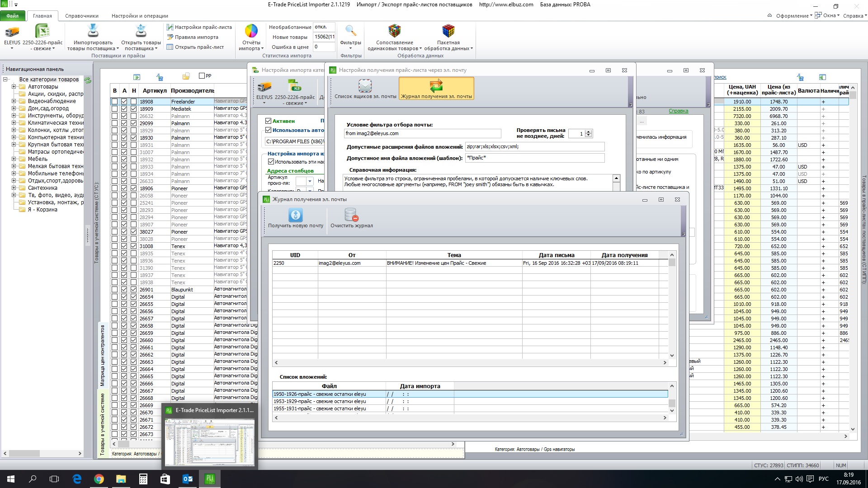Click the ELEYUS supplier truck icon in the main ribbon

pos(12,32)
